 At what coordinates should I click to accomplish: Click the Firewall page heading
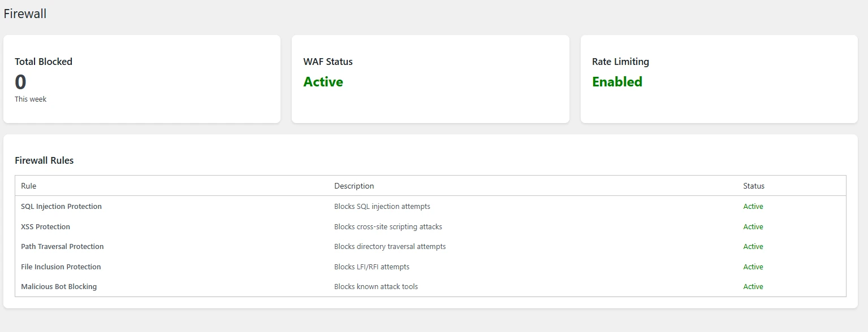[x=25, y=14]
